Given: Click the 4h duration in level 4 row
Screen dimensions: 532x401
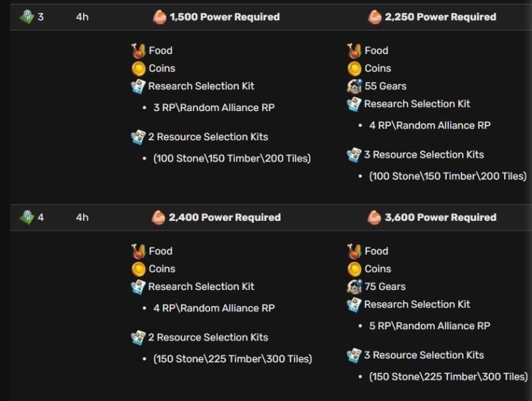Looking at the screenshot, I should click(82, 217).
